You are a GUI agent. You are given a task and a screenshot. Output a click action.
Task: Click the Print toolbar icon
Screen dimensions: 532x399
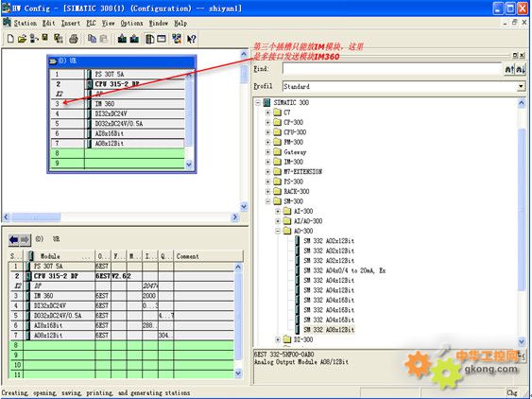click(74, 39)
